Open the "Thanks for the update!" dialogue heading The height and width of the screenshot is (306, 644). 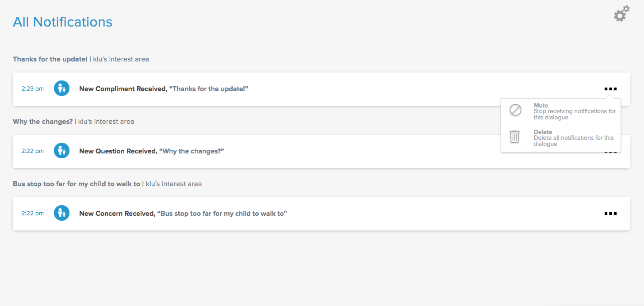click(50, 59)
